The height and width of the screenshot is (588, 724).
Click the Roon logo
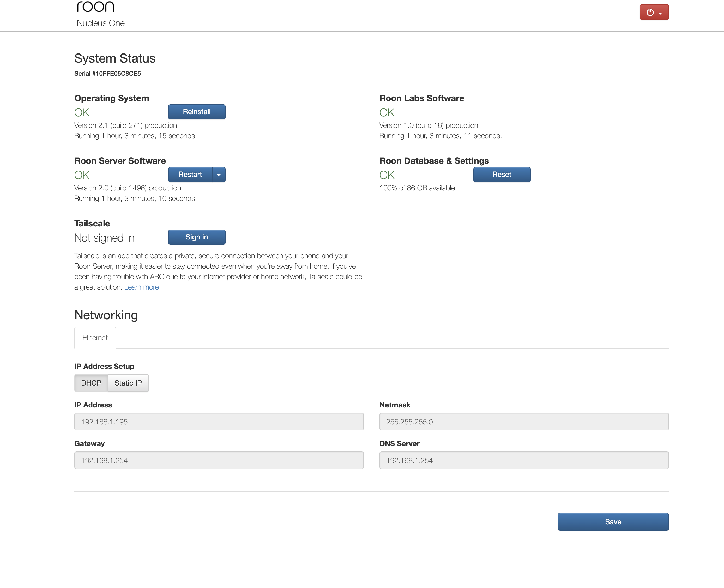coord(95,7)
